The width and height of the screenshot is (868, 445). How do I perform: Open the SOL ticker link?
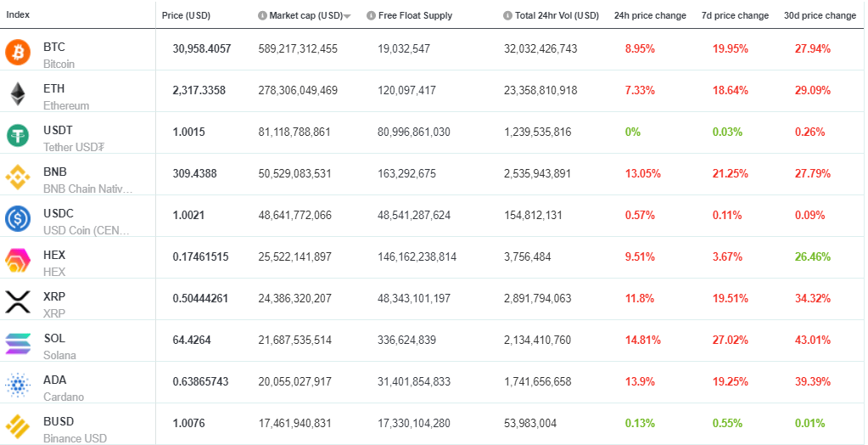coord(54,338)
